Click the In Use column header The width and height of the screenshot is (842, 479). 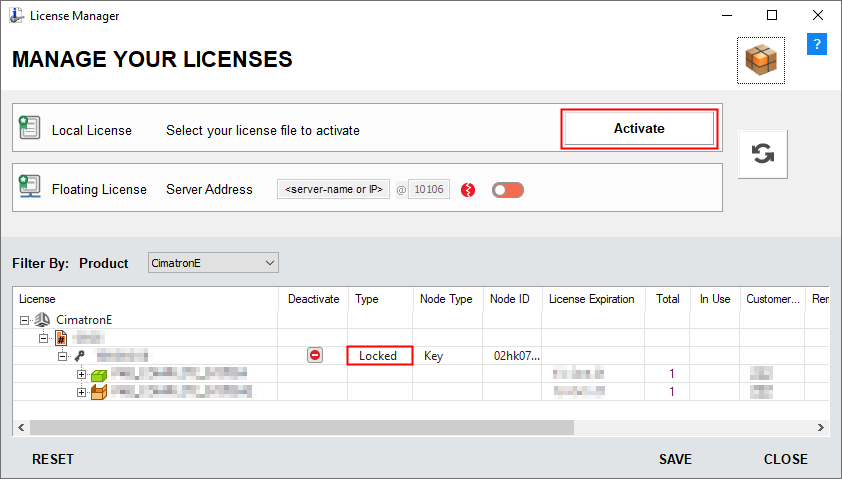(715, 299)
